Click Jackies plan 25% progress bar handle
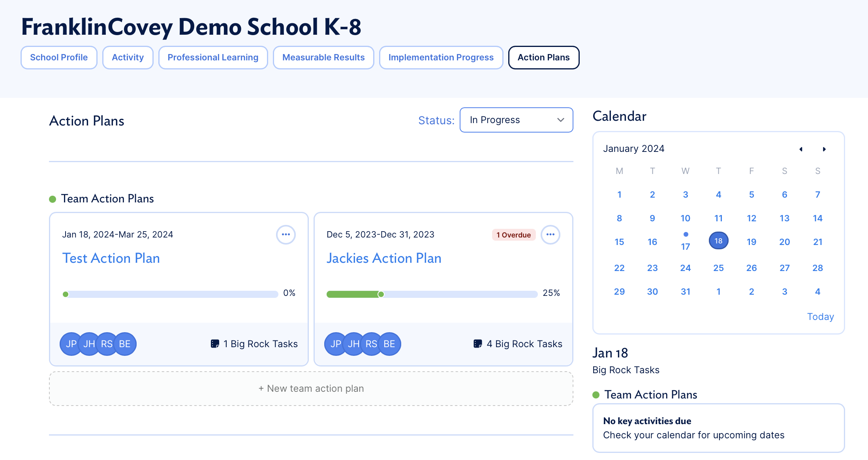This screenshot has height=460, width=868. (x=381, y=294)
